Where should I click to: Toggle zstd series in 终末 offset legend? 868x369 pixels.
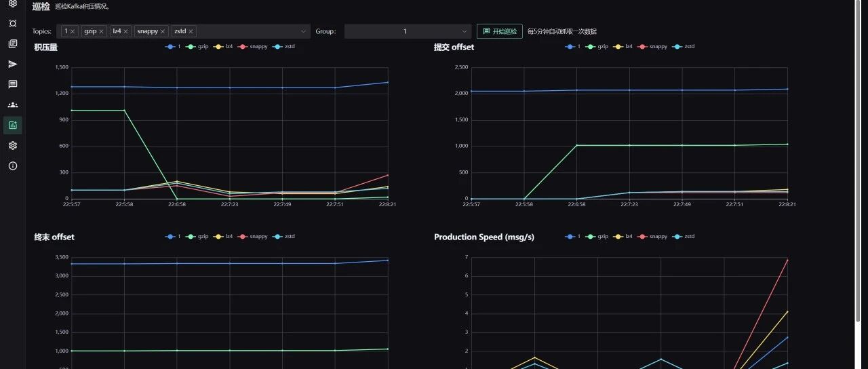(x=283, y=237)
